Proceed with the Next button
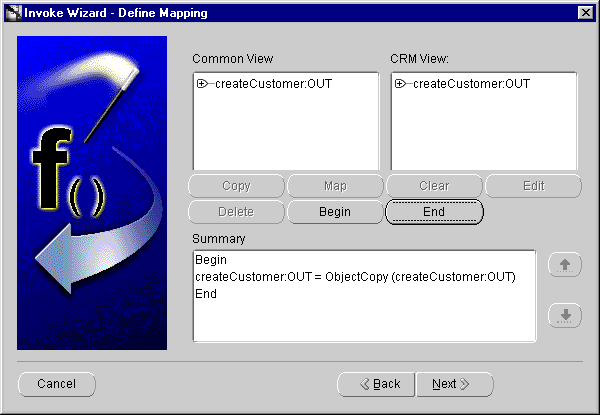The height and width of the screenshot is (415, 600). tap(455, 384)
